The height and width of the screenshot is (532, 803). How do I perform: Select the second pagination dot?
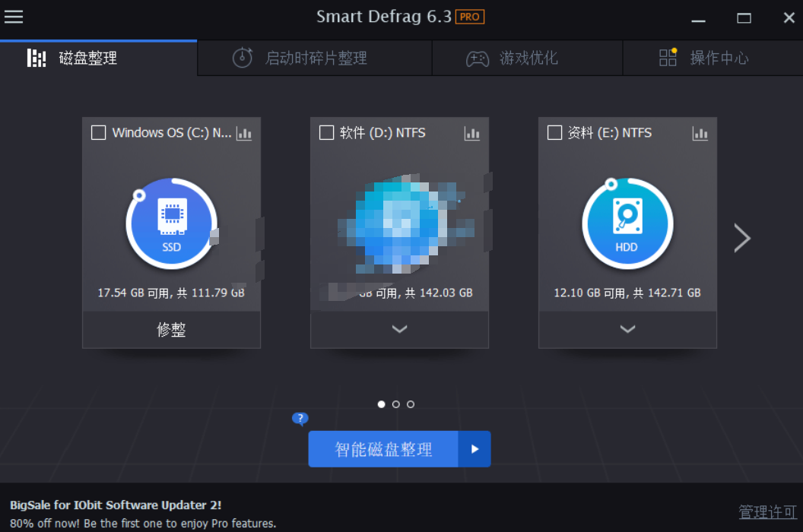pyautogui.click(x=395, y=404)
